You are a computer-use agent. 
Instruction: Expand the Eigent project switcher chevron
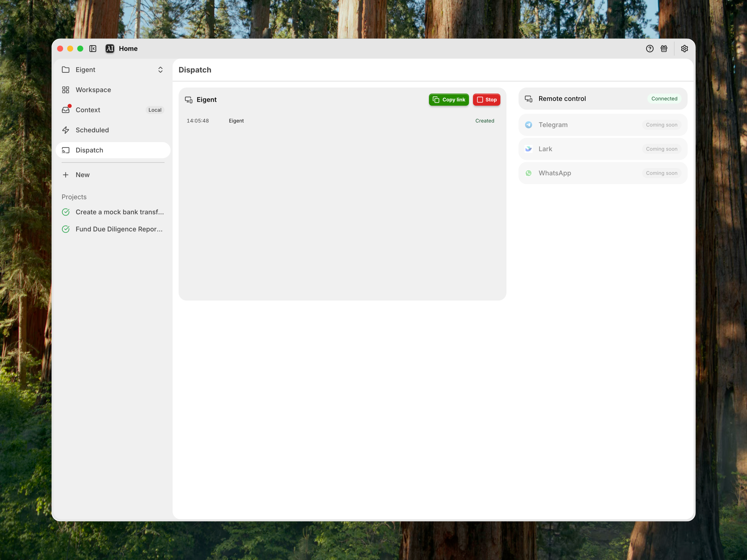161,70
